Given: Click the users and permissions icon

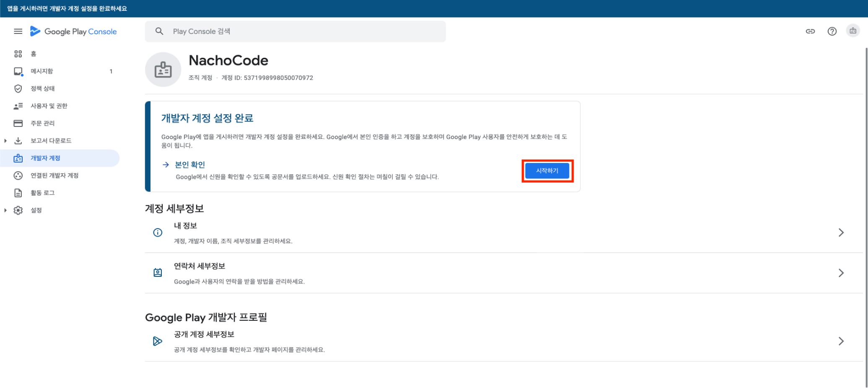Looking at the screenshot, I should click(18, 106).
